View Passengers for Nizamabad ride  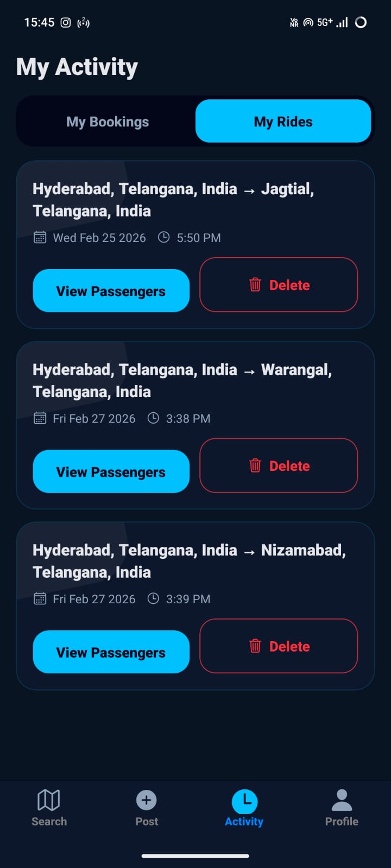pyautogui.click(x=111, y=652)
